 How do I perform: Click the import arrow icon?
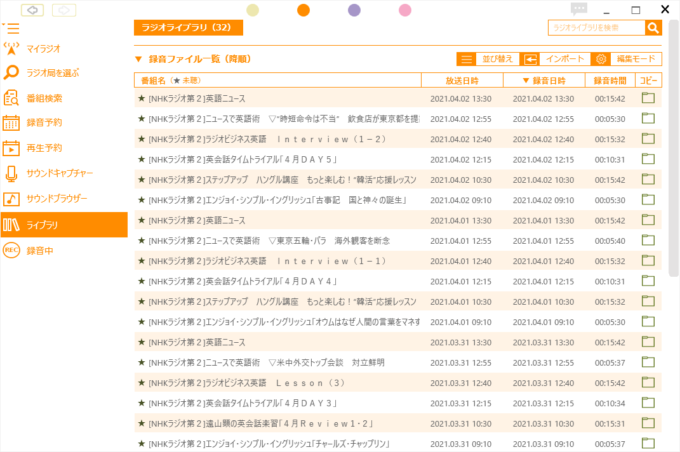[x=530, y=59]
